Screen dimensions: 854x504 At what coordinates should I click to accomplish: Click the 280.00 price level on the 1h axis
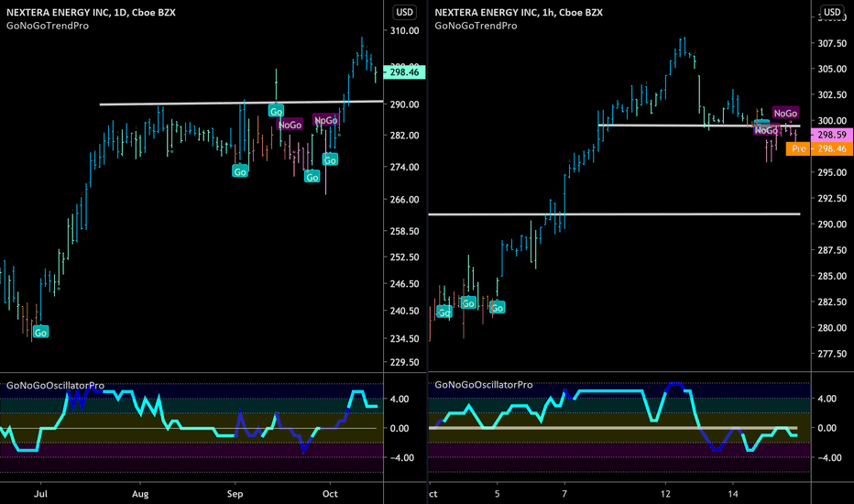click(x=832, y=328)
